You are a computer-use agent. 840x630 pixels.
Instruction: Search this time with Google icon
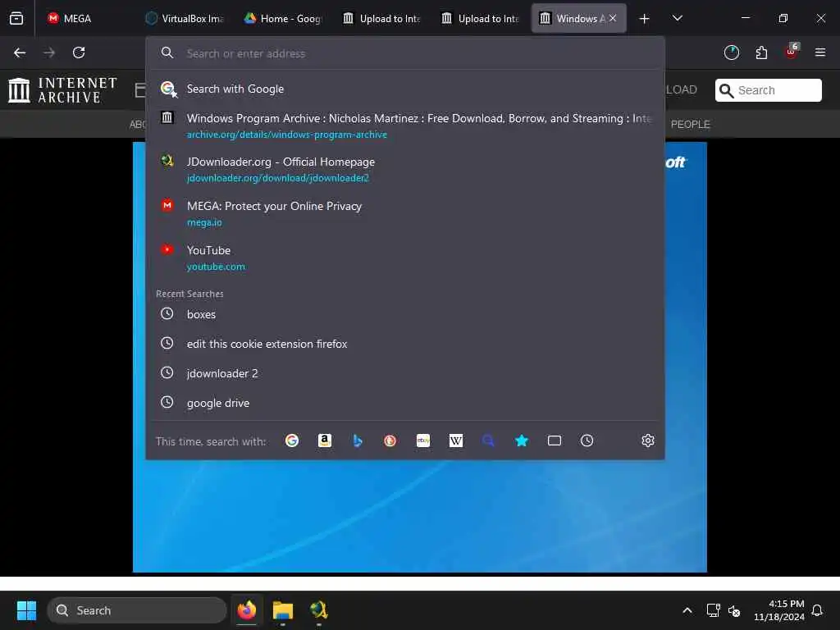292,441
